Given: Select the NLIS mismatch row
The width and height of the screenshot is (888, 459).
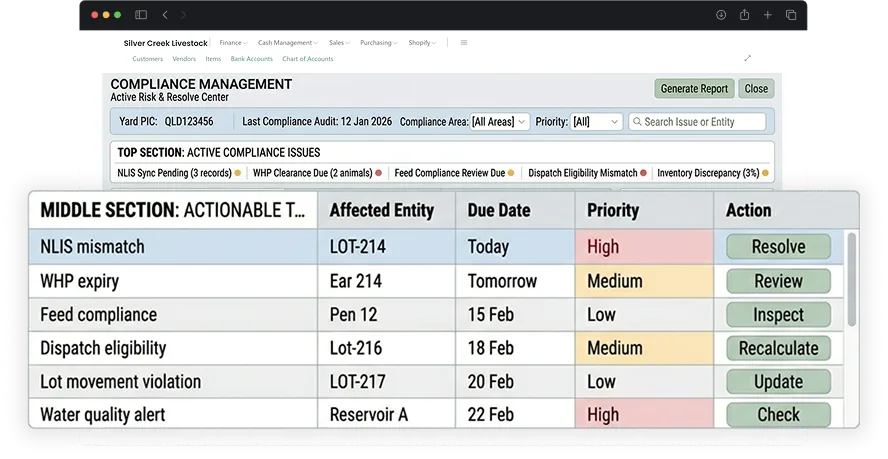Looking at the screenshot, I should 436,246.
